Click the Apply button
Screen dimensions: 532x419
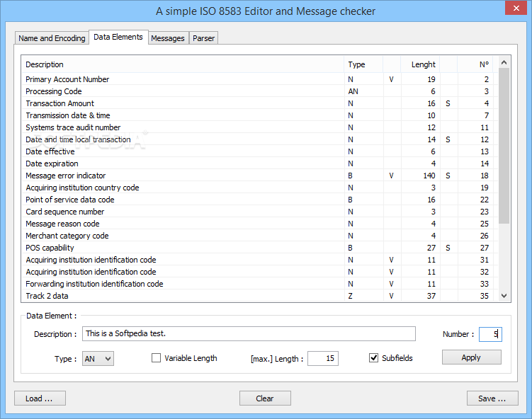click(x=471, y=357)
